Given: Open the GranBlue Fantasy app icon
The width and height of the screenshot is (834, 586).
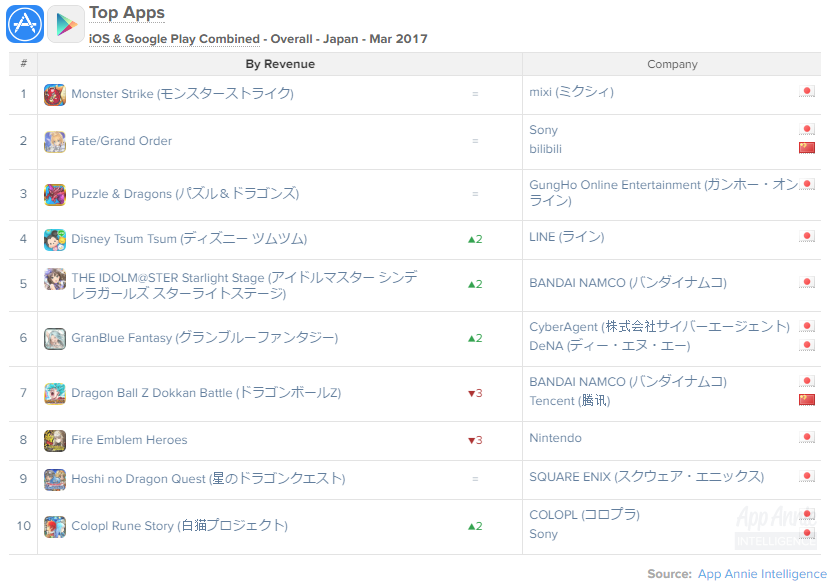Looking at the screenshot, I should point(55,339).
